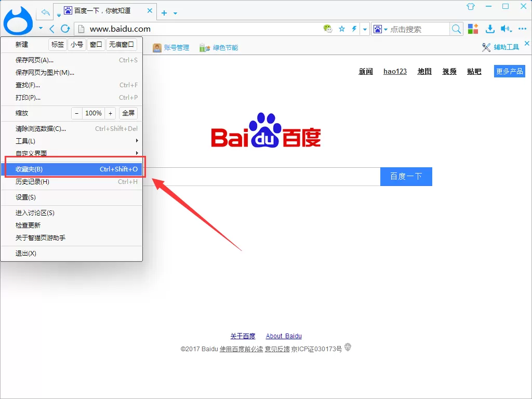Click the magnifier search button
532x399 pixels.
pyautogui.click(x=456, y=29)
